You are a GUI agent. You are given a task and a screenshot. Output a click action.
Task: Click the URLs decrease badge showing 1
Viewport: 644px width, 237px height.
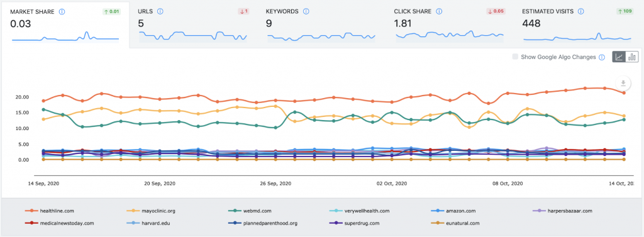[x=243, y=11]
